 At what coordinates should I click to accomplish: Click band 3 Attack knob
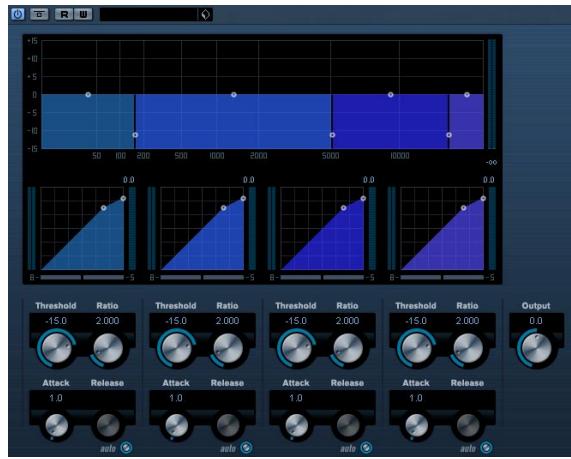tap(296, 425)
